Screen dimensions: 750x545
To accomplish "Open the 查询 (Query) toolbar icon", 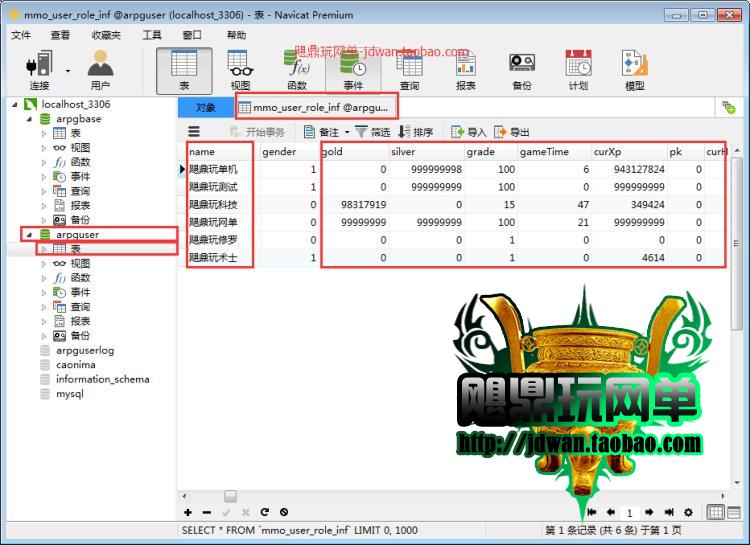I will (409, 69).
